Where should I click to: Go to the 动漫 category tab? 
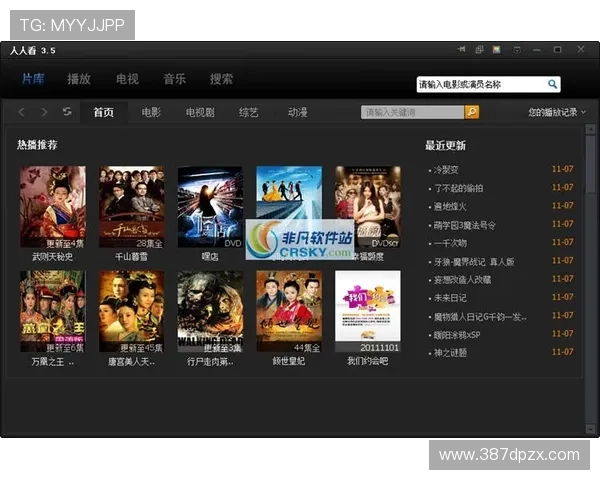[x=297, y=113]
